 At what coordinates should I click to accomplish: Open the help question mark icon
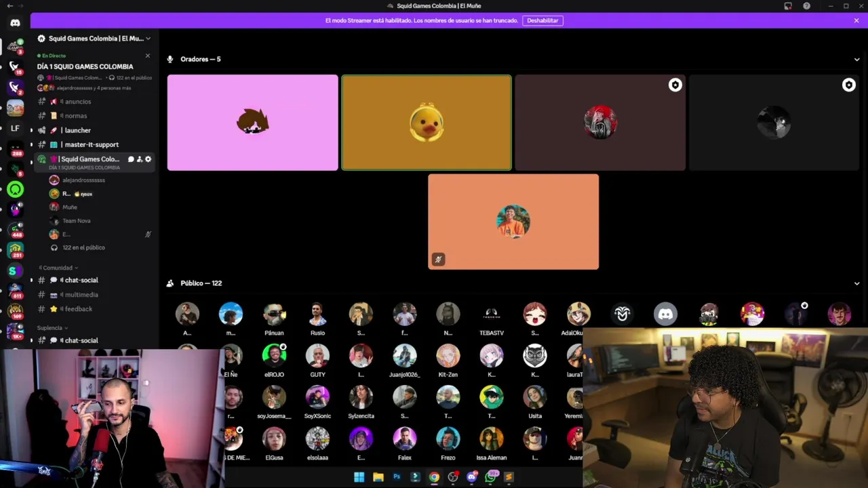(x=806, y=6)
